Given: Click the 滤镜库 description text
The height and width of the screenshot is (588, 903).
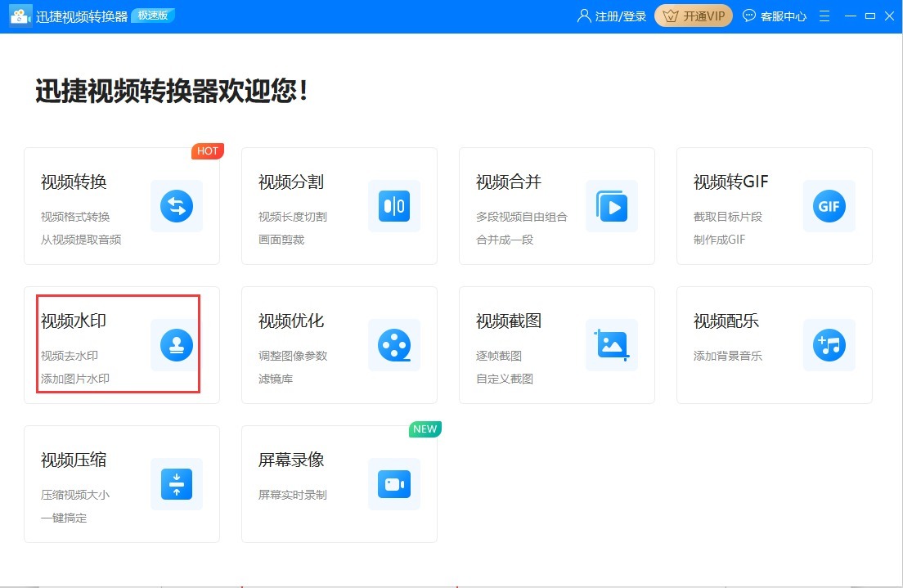Looking at the screenshot, I should point(276,379).
